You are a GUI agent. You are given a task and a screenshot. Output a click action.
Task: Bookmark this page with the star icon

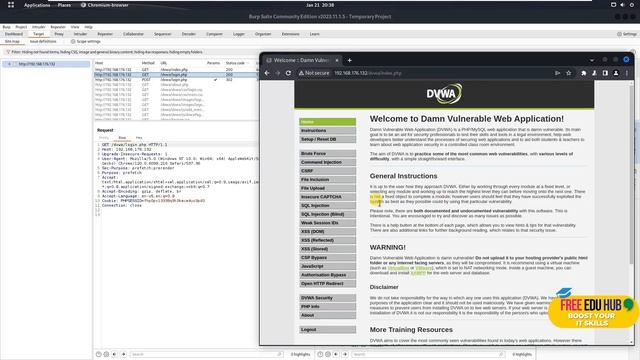569,73
